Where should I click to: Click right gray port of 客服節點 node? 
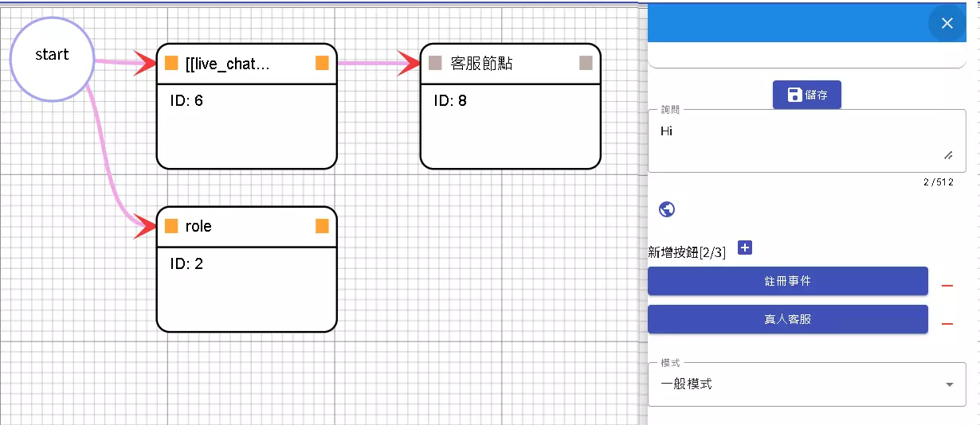coord(586,64)
